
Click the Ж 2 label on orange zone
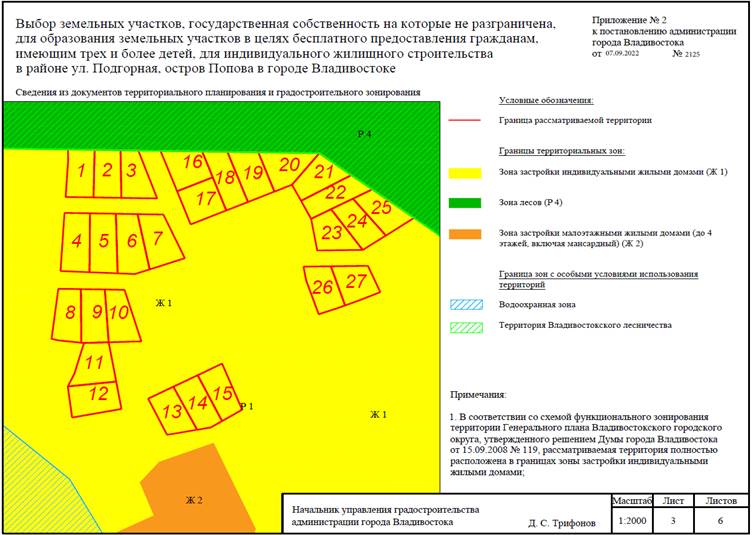(194, 500)
